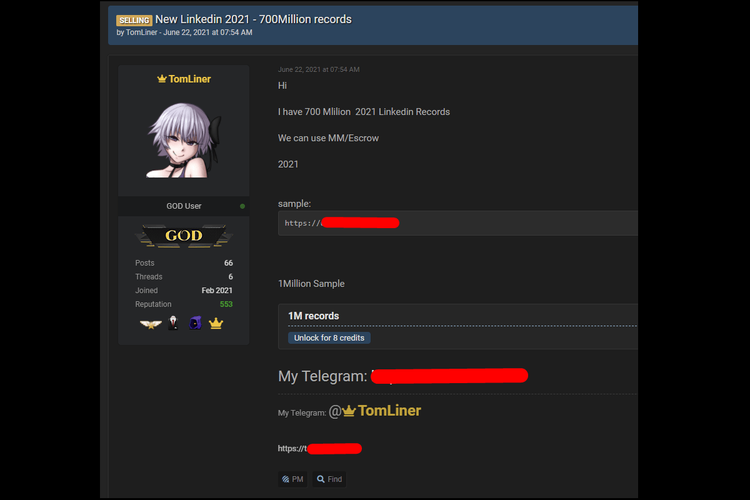Send a PM to the poster
750x500 pixels.
tap(293, 479)
